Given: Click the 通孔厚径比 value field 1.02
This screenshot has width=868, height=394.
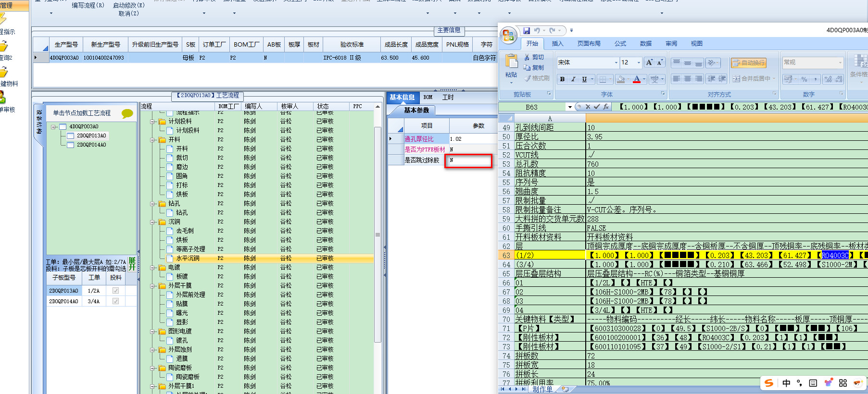Looking at the screenshot, I should pyautogui.click(x=473, y=139).
